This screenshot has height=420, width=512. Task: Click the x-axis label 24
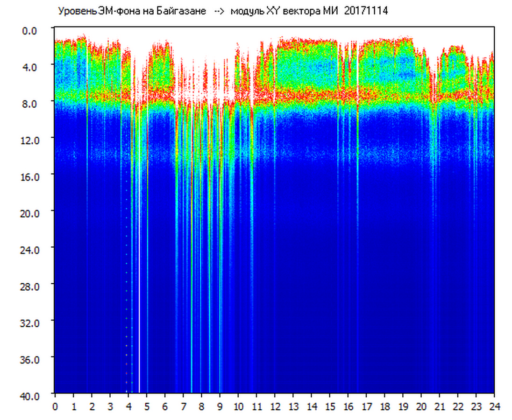pos(494,406)
